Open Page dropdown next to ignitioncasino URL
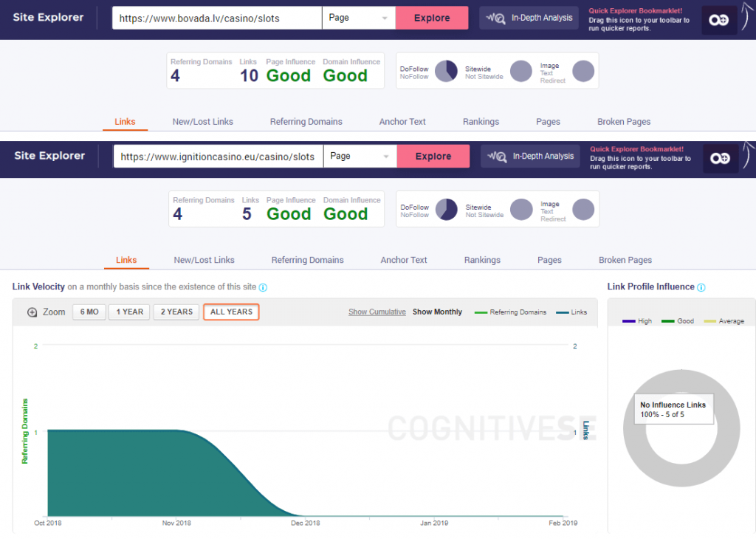The image size is (756, 539). pyautogui.click(x=360, y=157)
